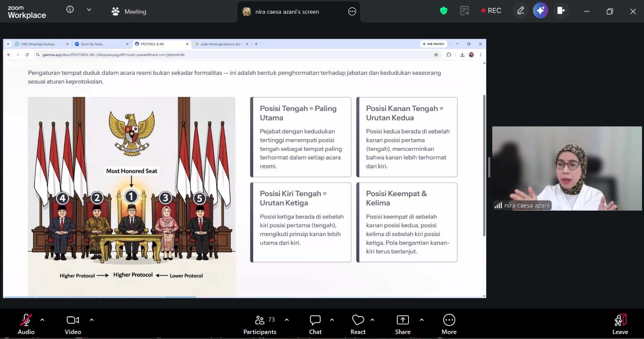Screen dimensions: 644x339
Task: Open the Meeting tab
Action: (129, 12)
